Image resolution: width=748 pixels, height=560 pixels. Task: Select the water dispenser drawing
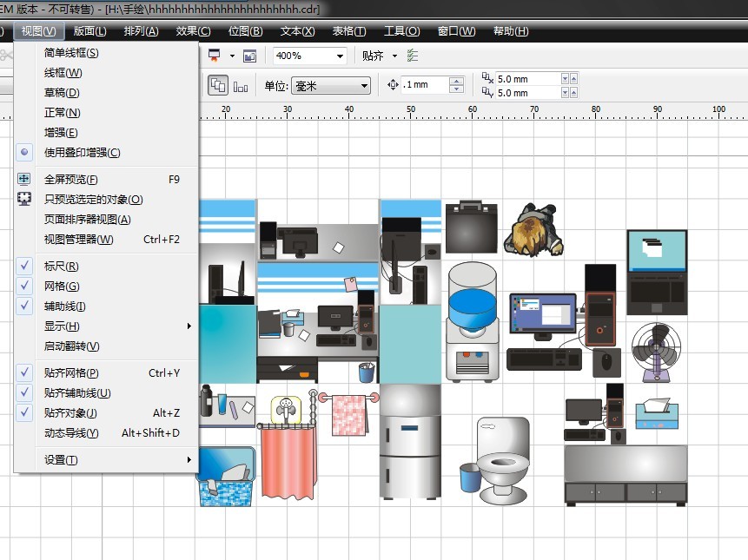[473, 322]
